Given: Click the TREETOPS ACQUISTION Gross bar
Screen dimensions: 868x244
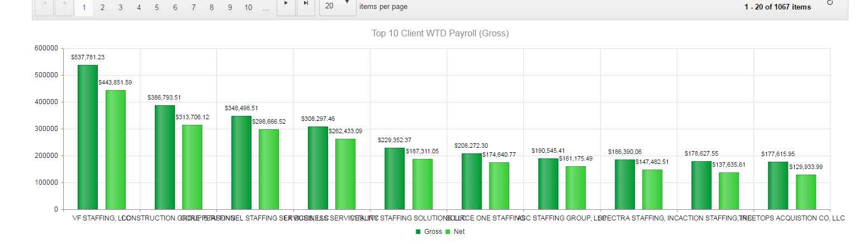Looking at the screenshot, I should click(778, 185).
